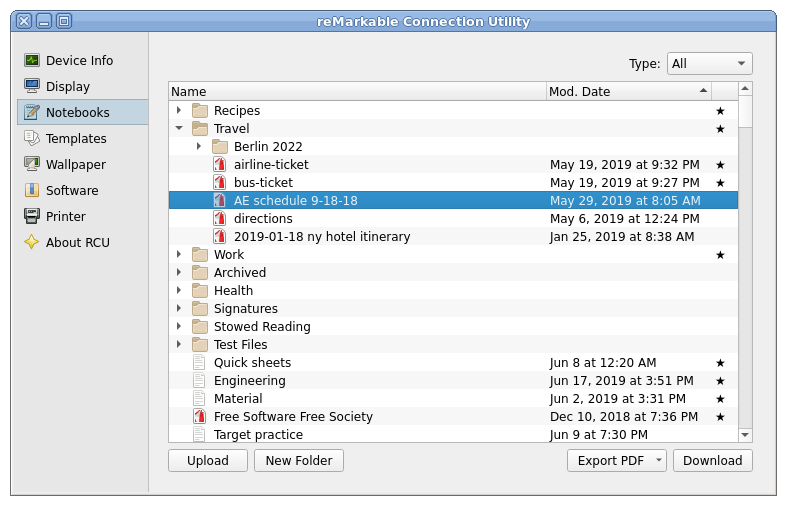Viewport: 787px width, 506px height.
Task: Toggle the star on Free Software Free Society
Action: tap(720, 417)
